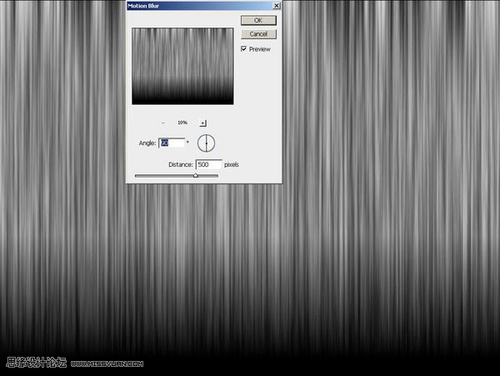This screenshot has height=376, width=500.
Task: Click the "Distance:" field label
Action: click(x=181, y=165)
